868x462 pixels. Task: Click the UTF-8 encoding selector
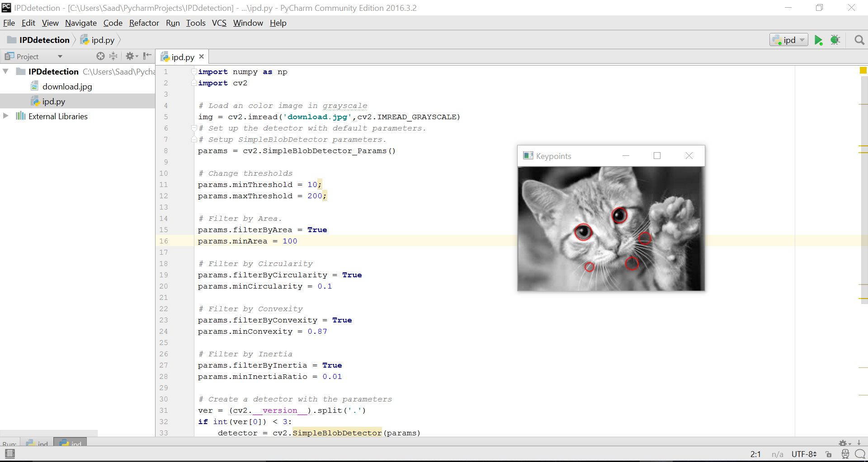click(804, 454)
